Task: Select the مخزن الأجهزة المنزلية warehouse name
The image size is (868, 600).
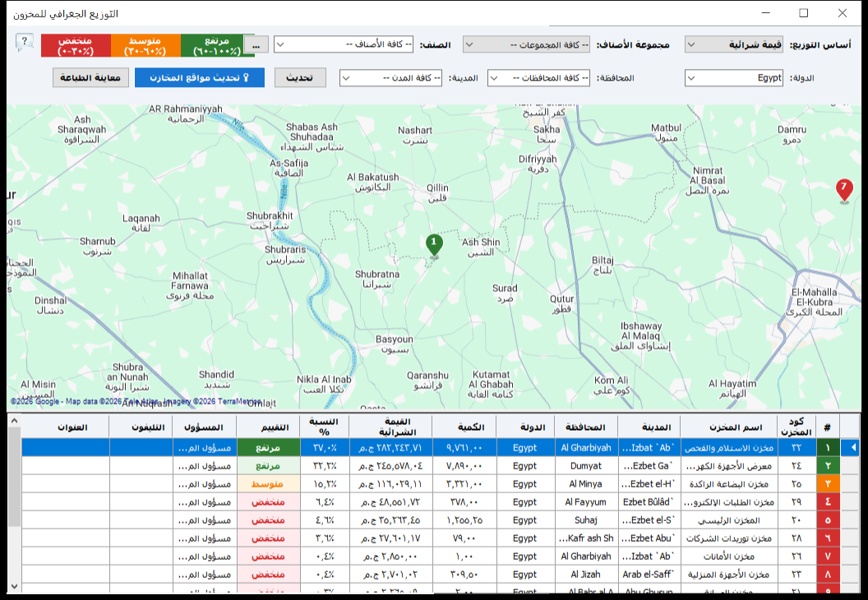Action: coord(729,575)
